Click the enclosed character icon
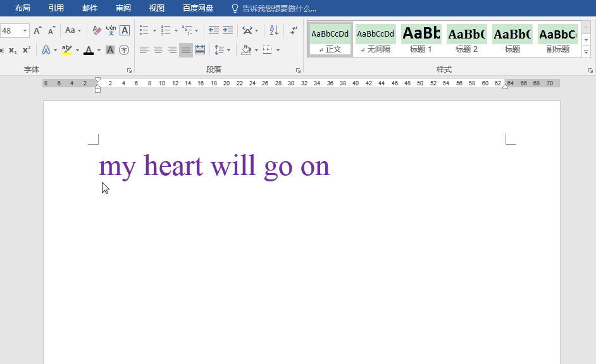Image resolution: width=596 pixels, height=364 pixels. point(124,50)
